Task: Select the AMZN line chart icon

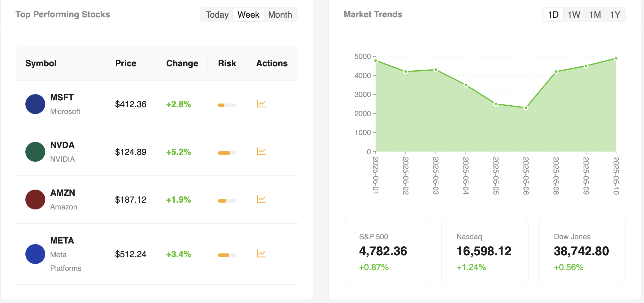Action: click(261, 199)
